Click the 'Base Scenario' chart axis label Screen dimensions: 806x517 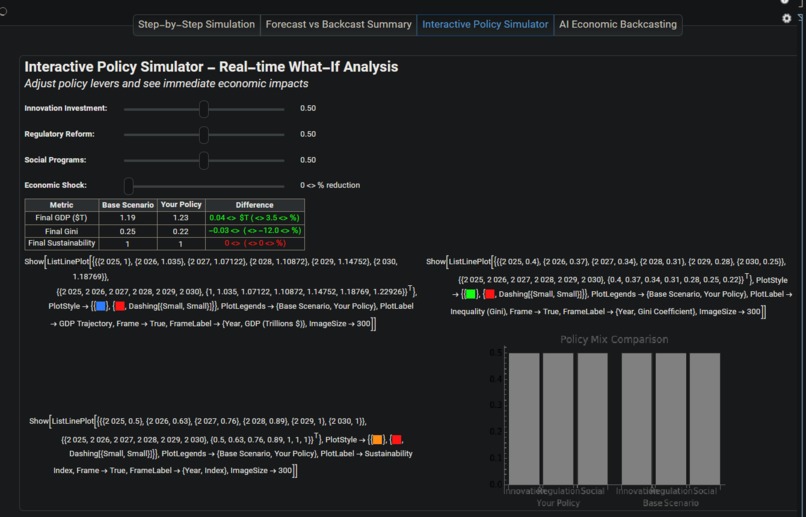click(x=671, y=503)
